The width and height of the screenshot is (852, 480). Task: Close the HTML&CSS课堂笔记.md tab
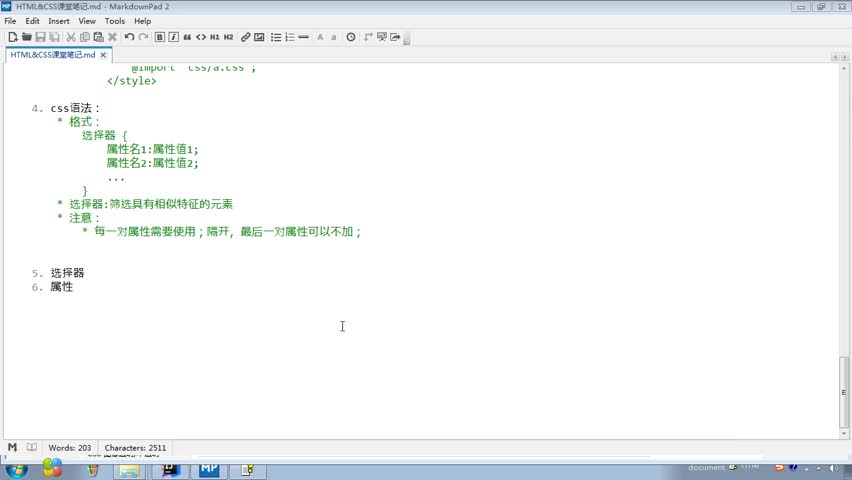coord(103,55)
